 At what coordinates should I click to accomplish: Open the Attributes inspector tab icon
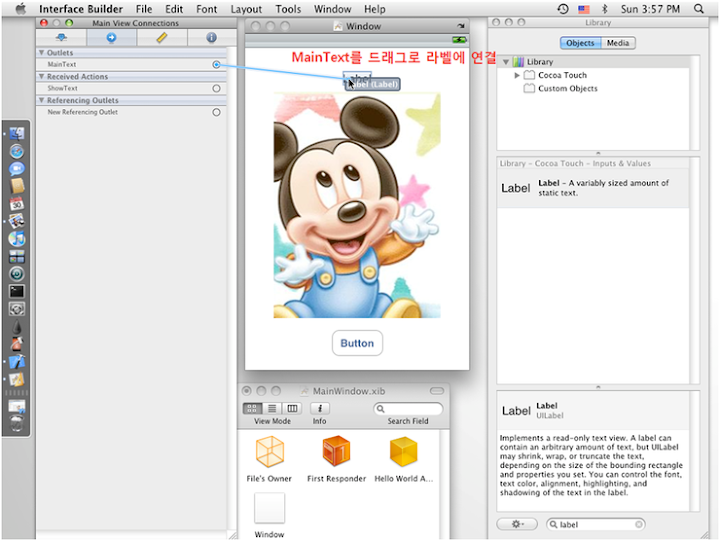coord(61,38)
